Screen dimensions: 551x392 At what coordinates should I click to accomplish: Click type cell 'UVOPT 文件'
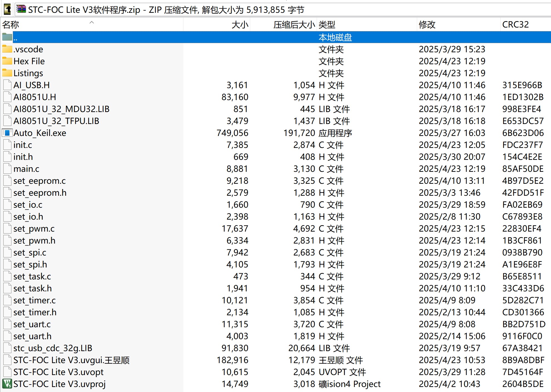click(342, 372)
